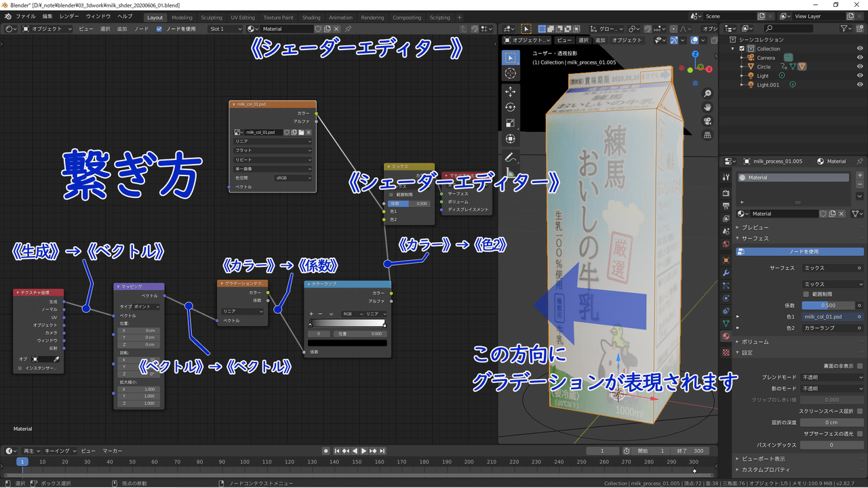
Task: Collapse the サーフェス panel
Action: (x=755, y=239)
